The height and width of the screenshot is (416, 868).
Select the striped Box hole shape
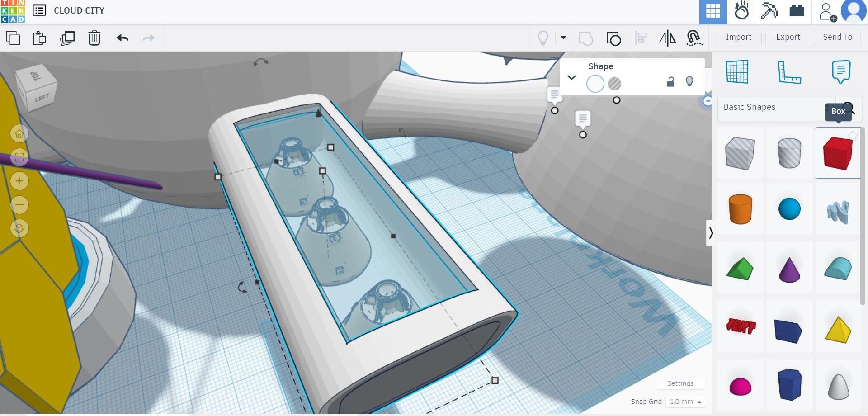740,153
